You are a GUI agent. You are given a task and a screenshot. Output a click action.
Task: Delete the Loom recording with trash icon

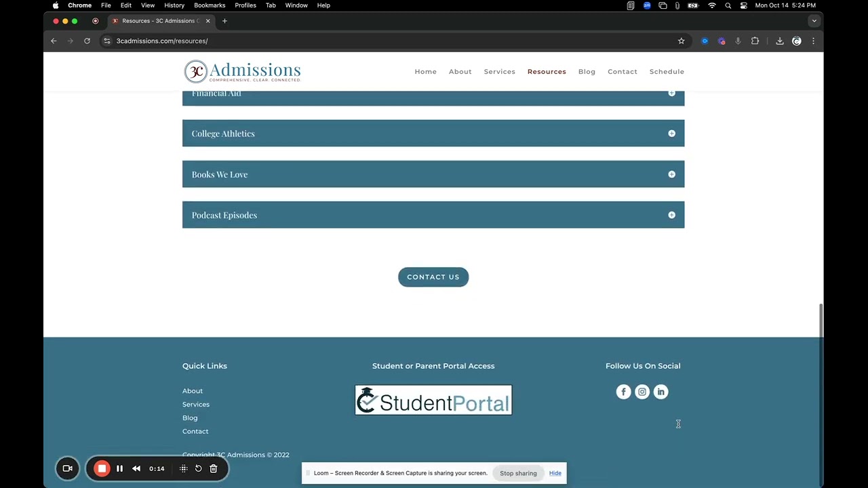coord(213,468)
